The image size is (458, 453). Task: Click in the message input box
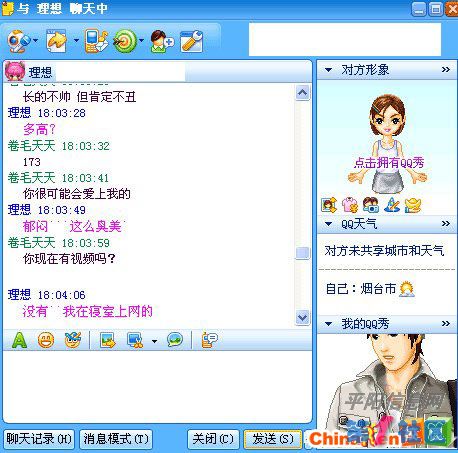pos(157,386)
